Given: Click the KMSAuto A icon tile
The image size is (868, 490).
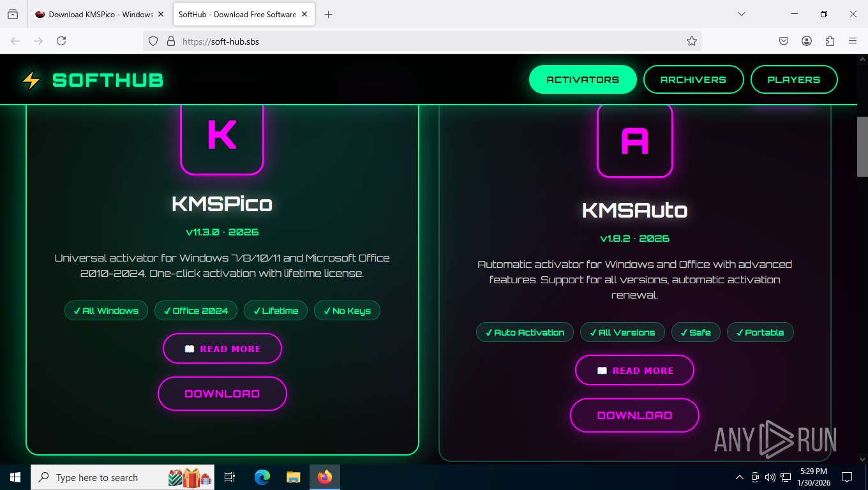Looking at the screenshot, I should click(x=634, y=140).
